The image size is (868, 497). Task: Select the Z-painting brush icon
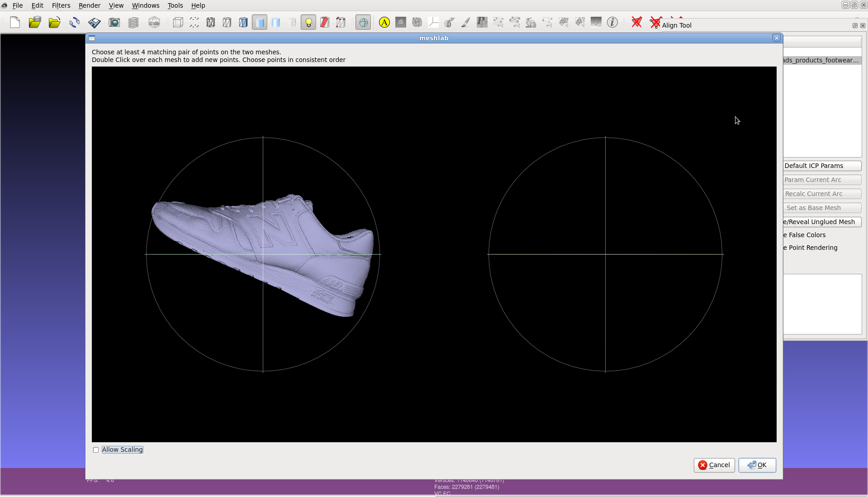click(x=466, y=22)
